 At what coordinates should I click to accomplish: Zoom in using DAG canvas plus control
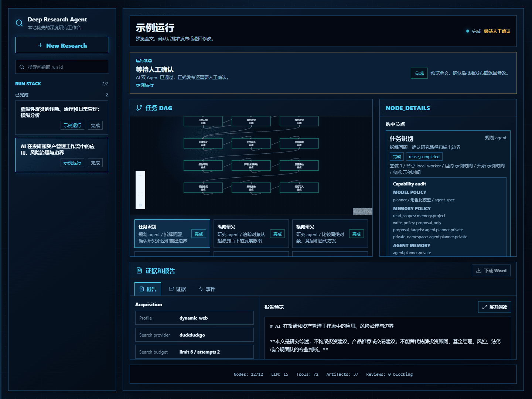140,175
